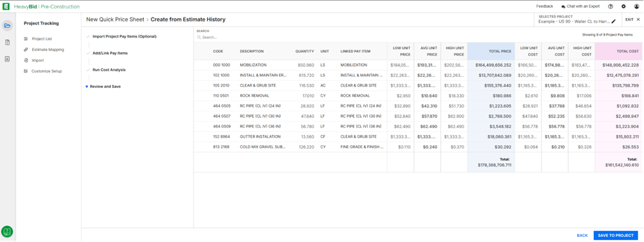Image resolution: width=644 pixels, height=242 pixels.
Task: Sort by LINKED PAY ITEM column header
Action: click(355, 52)
